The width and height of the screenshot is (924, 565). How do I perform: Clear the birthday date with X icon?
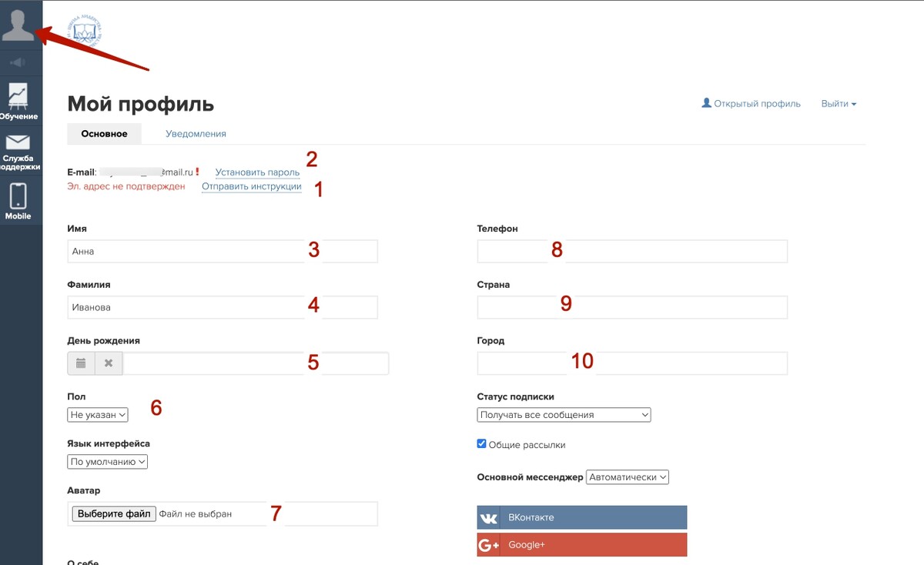point(109,363)
